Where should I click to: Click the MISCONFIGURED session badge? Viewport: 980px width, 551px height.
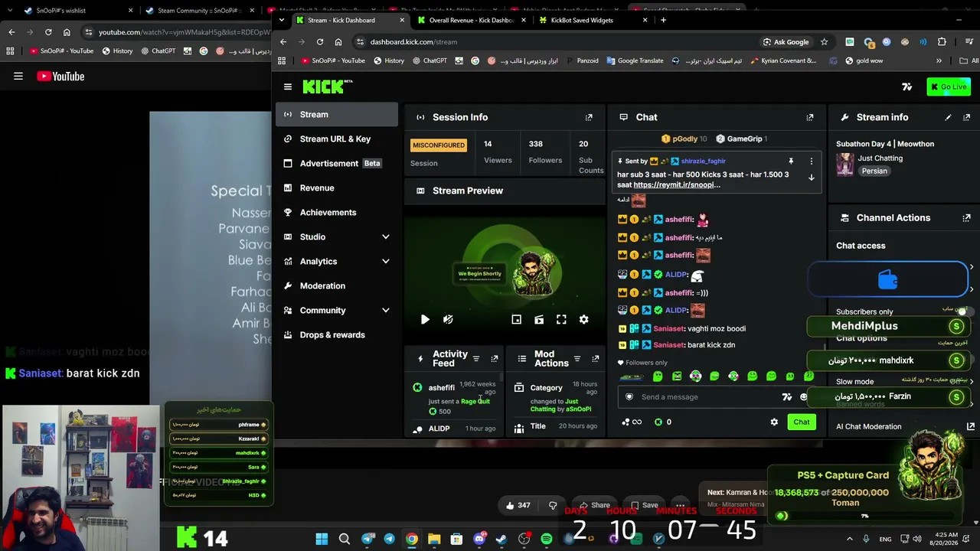(x=439, y=145)
